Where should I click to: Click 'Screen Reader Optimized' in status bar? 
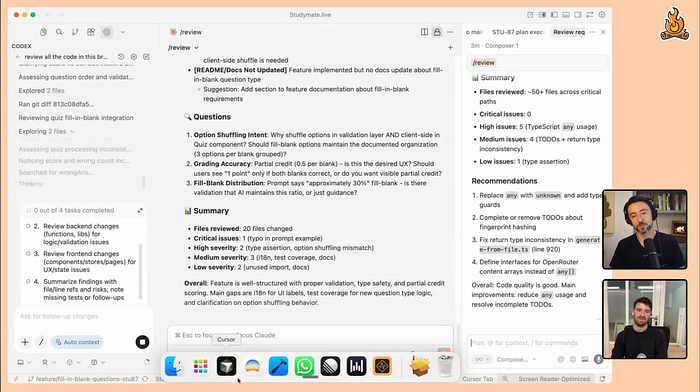[554, 379]
